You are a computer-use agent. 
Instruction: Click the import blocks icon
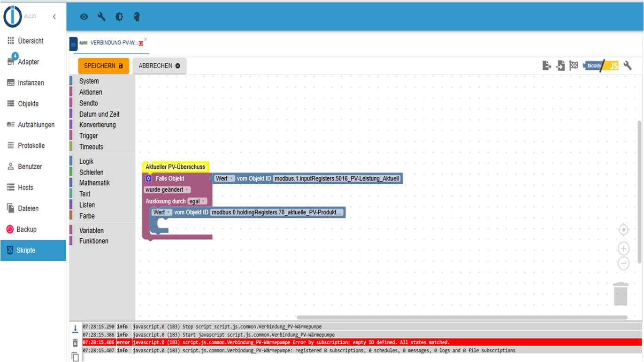pyautogui.click(x=560, y=66)
